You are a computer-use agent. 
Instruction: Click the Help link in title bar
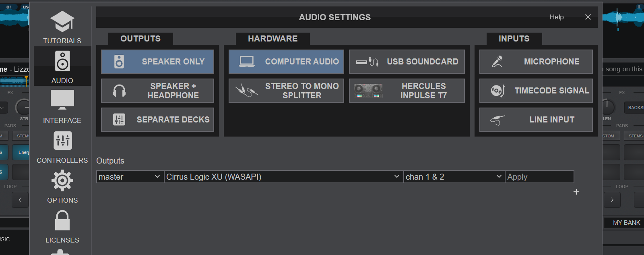(557, 17)
